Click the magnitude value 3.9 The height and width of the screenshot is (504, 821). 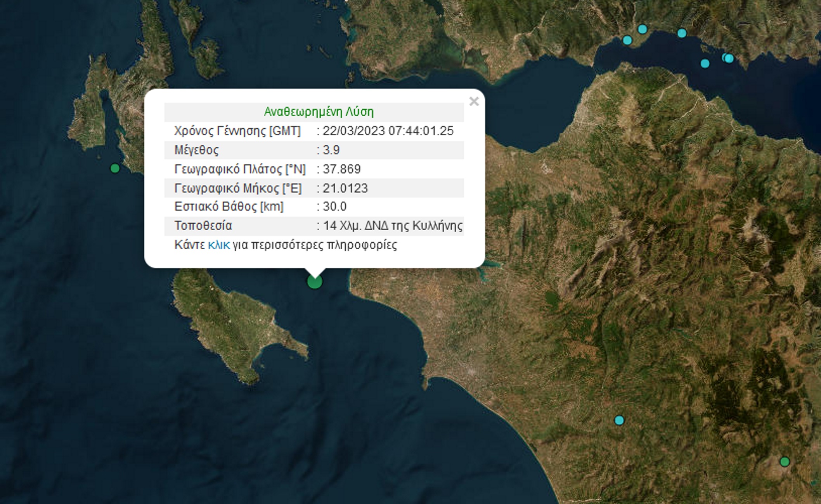331,150
